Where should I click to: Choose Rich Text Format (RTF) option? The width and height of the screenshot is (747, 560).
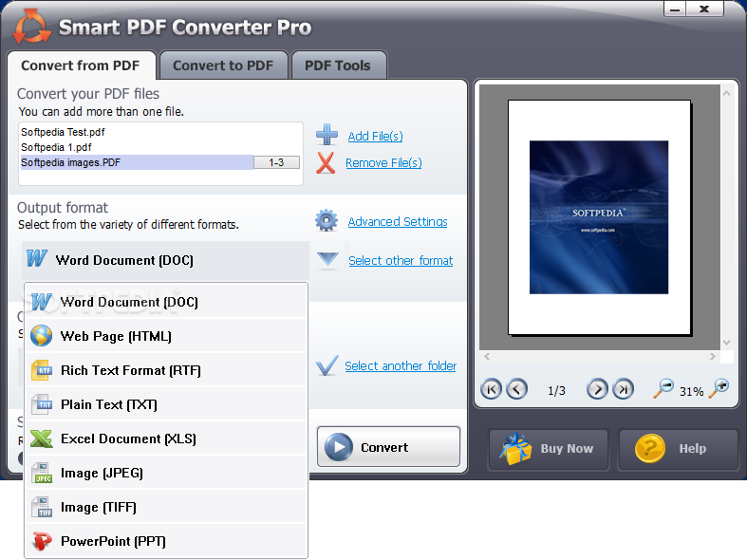point(165,370)
